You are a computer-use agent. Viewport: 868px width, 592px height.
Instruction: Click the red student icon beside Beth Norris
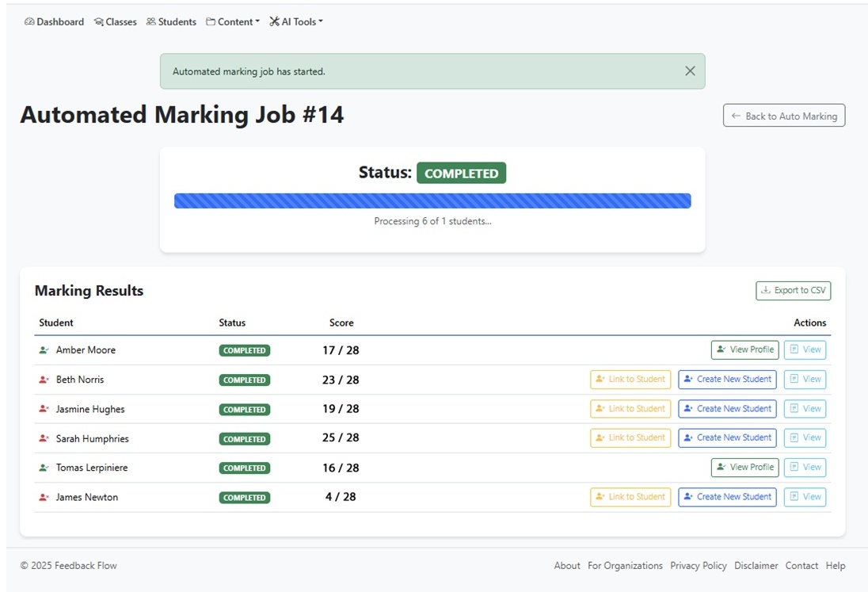click(42, 380)
